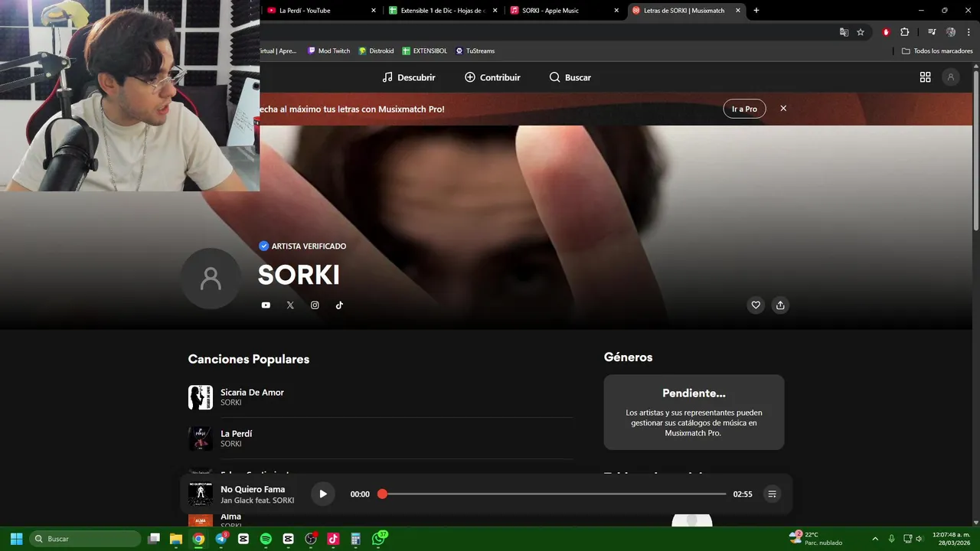Open Calculator from the taskbar

tap(355, 539)
